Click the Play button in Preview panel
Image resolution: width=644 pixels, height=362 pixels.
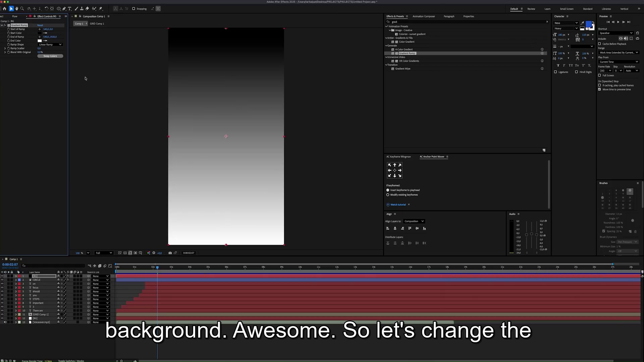click(x=618, y=22)
